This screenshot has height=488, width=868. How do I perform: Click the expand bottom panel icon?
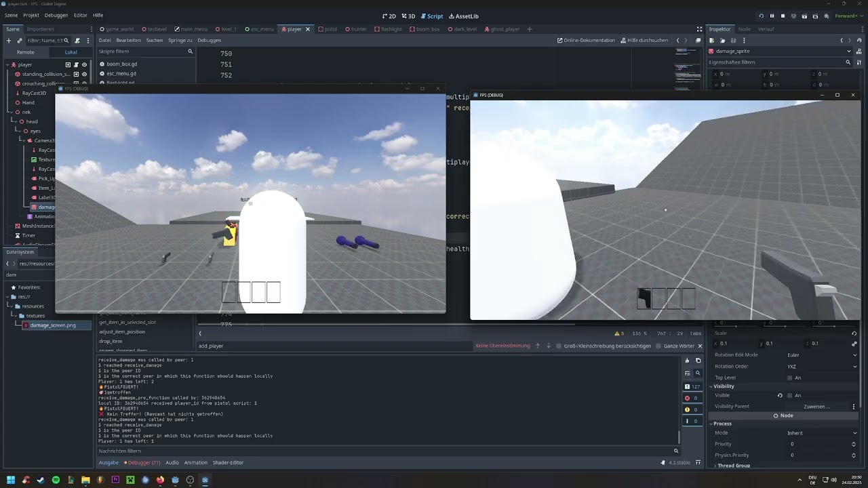(x=699, y=462)
